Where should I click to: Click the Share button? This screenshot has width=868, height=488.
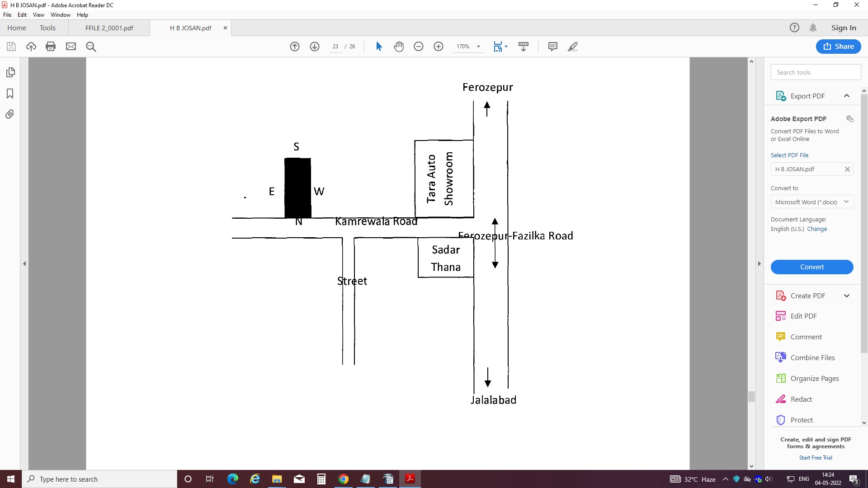pyautogui.click(x=838, y=47)
